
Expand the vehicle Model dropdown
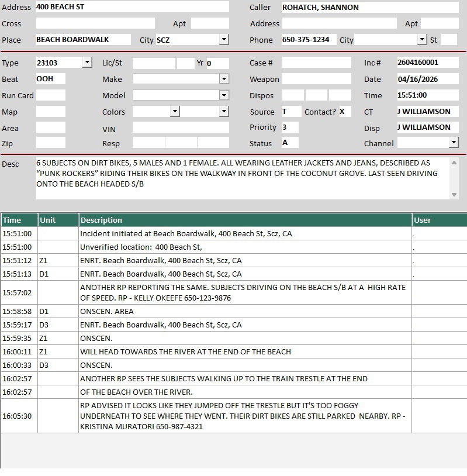click(x=224, y=95)
